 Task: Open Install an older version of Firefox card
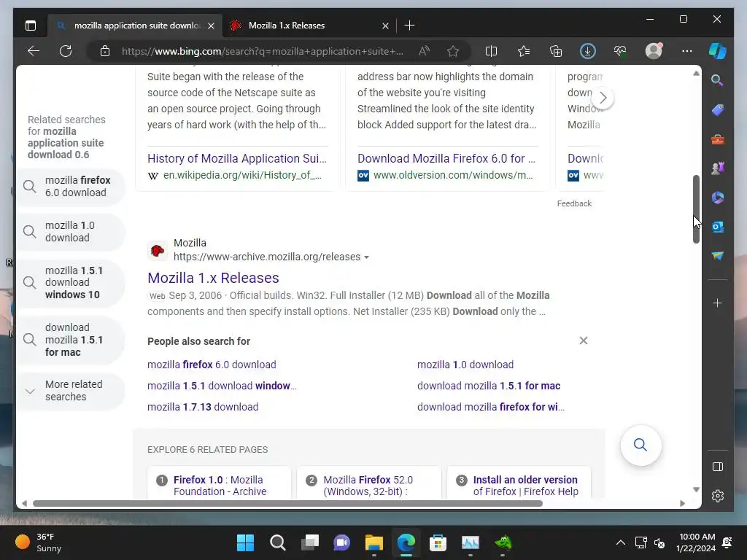[x=519, y=483]
